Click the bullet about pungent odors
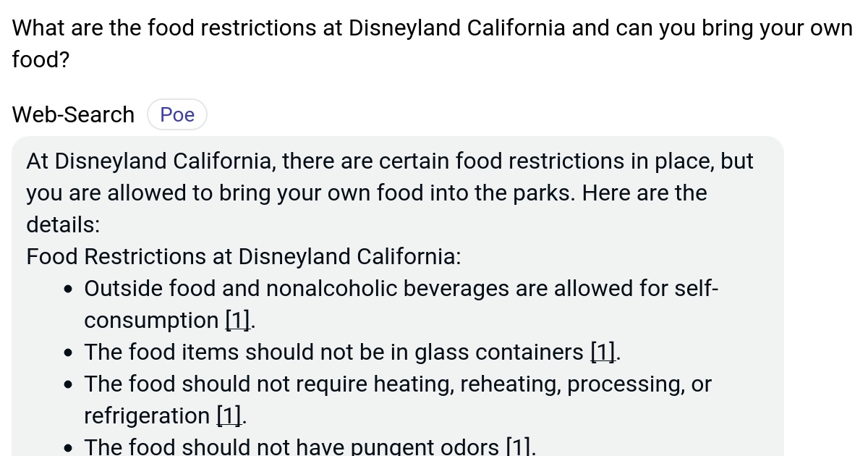 click(310, 446)
